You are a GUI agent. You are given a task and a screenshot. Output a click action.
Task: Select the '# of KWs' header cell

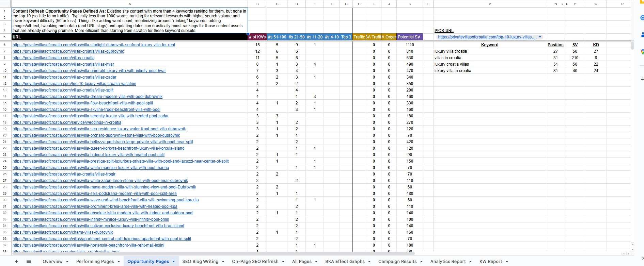click(257, 37)
